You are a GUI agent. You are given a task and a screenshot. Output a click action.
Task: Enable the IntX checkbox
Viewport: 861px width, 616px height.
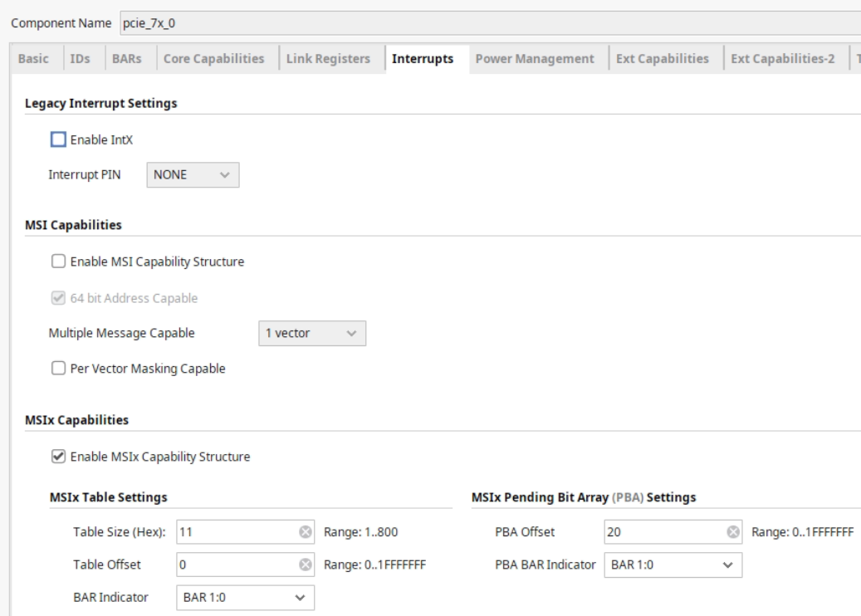point(58,139)
